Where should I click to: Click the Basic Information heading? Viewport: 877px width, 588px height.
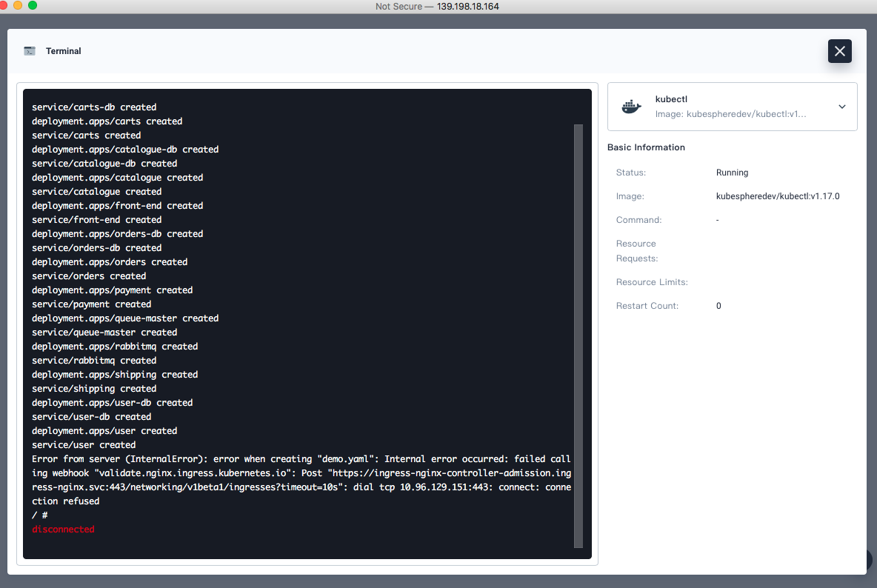pos(646,147)
